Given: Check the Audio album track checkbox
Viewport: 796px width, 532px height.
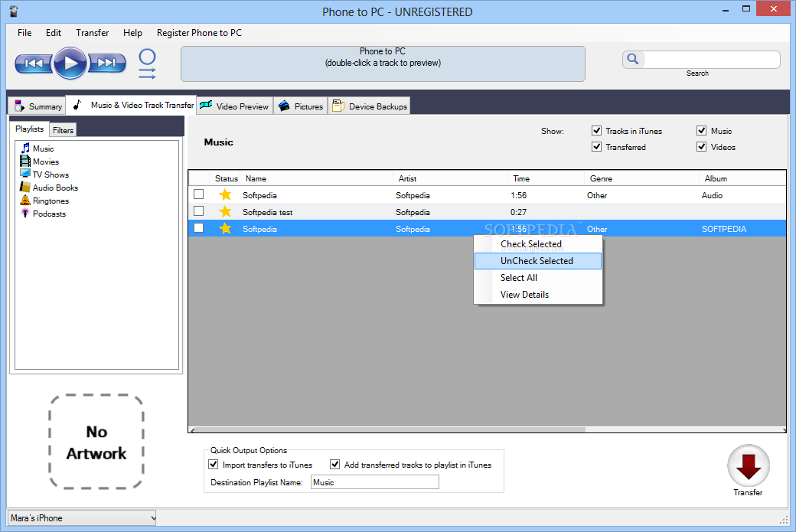Looking at the screenshot, I should (198, 194).
